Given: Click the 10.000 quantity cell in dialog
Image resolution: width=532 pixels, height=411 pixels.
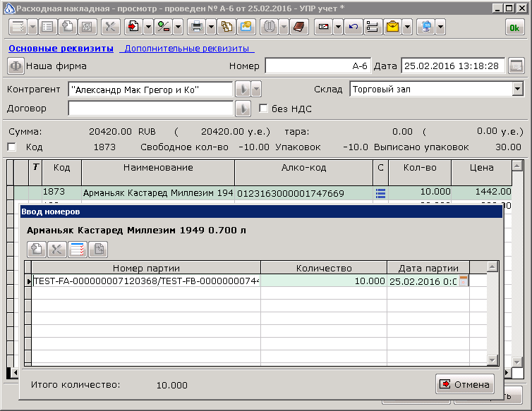Looking at the screenshot, I should click(x=324, y=281).
